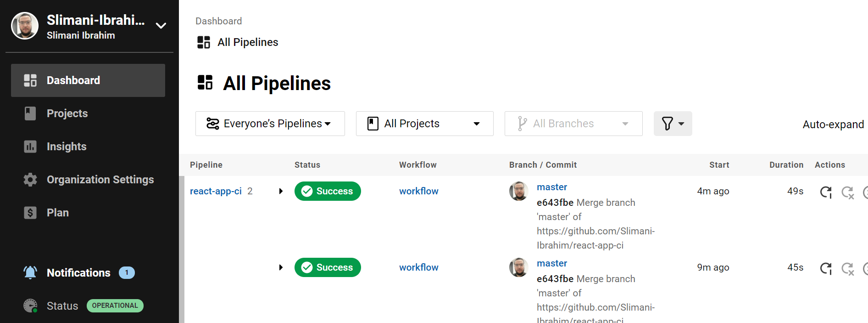
Task: Open the Everyone's Pipelines dropdown
Action: (270, 124)
